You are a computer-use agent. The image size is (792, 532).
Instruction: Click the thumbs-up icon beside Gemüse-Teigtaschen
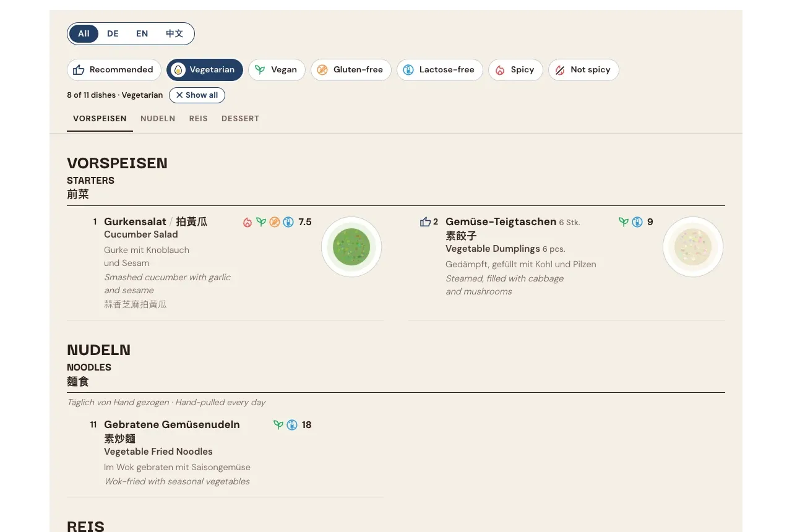425,222
